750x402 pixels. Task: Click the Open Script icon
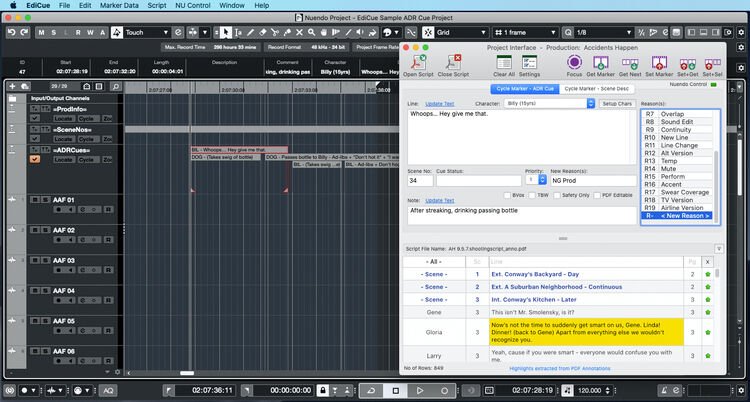pyautogui.click(x=419, y=63)
